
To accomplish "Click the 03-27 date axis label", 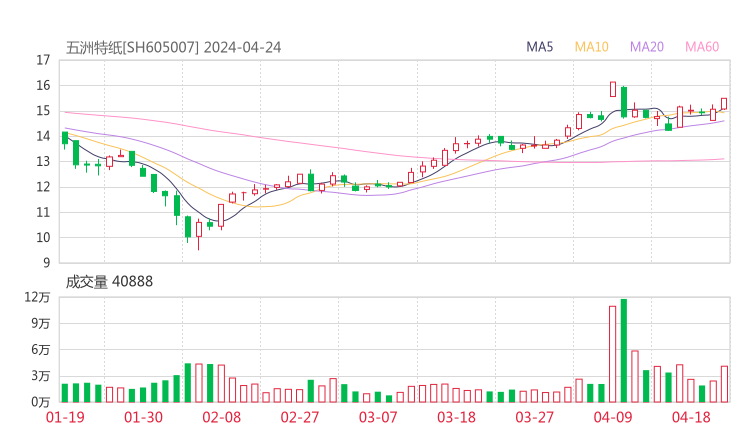I will pyautogui.click(x=534, y=417).
